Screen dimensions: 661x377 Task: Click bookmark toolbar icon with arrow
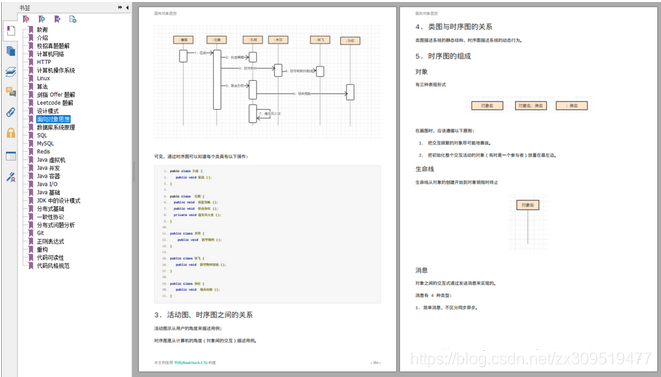coord(57,19)
